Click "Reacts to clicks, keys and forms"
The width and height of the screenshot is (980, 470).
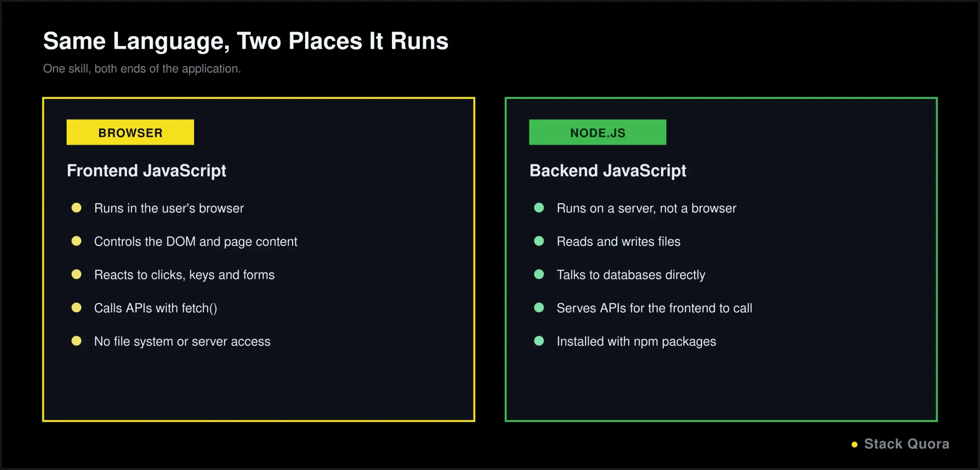coord(184,275)
